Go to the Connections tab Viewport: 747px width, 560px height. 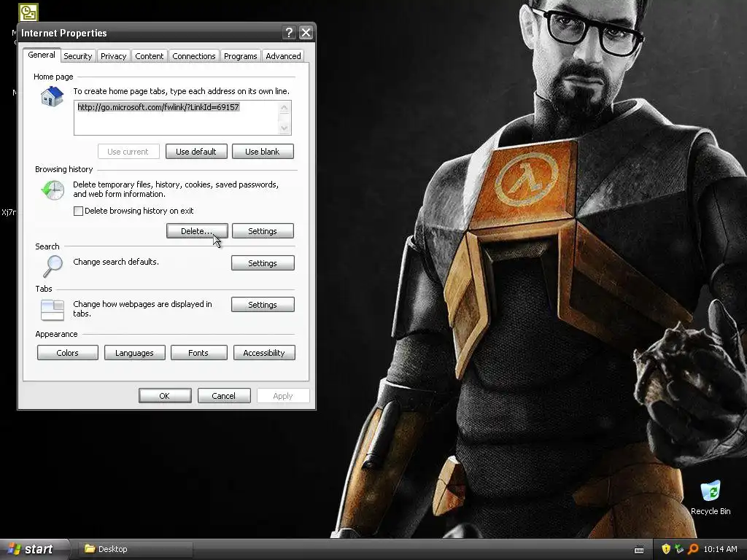(194, 56)
